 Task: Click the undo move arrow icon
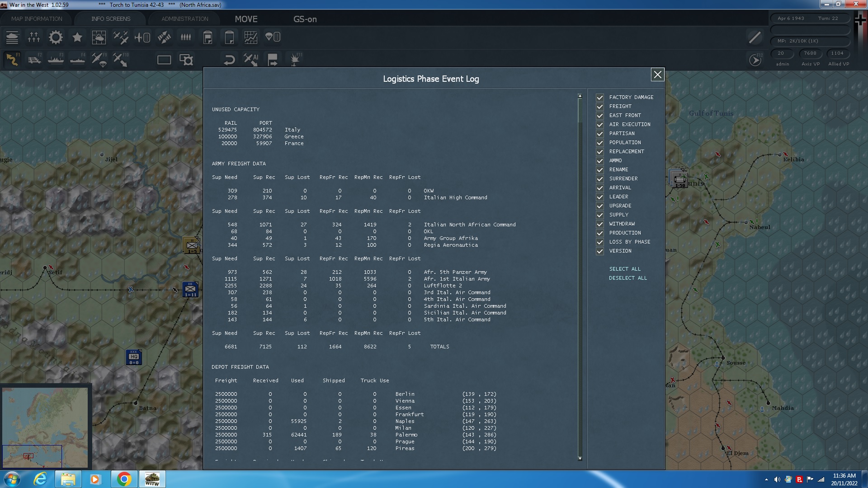[229, 60]
